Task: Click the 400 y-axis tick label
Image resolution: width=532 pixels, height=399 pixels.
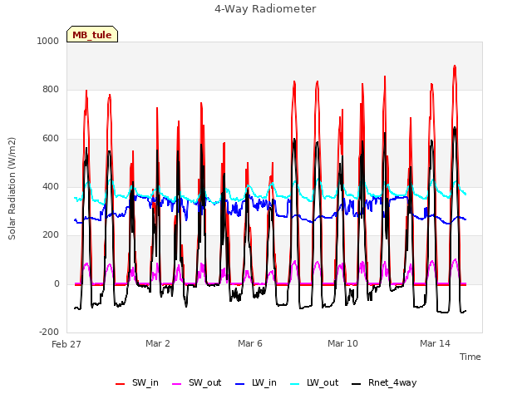Action: click(x=51, y=186)
